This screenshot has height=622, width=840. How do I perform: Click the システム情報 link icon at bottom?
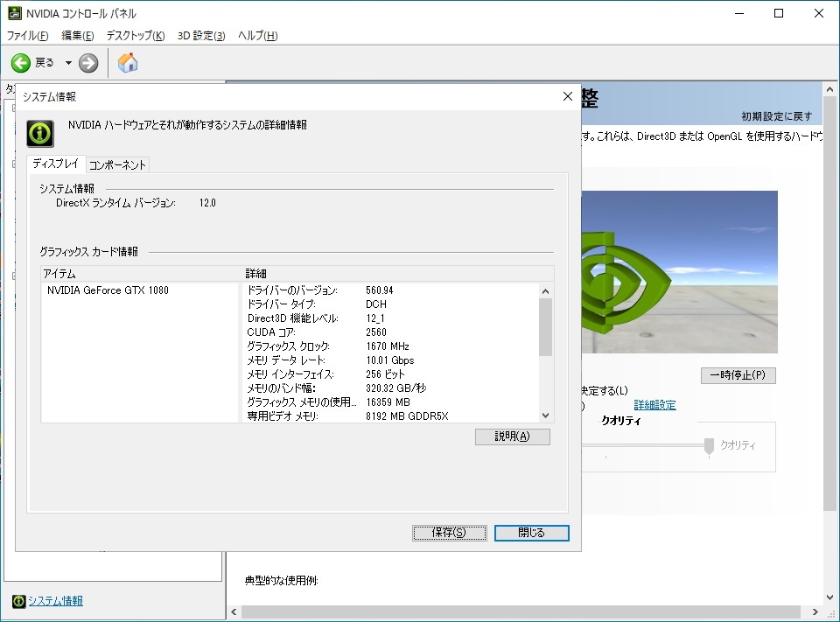point(18,601)
